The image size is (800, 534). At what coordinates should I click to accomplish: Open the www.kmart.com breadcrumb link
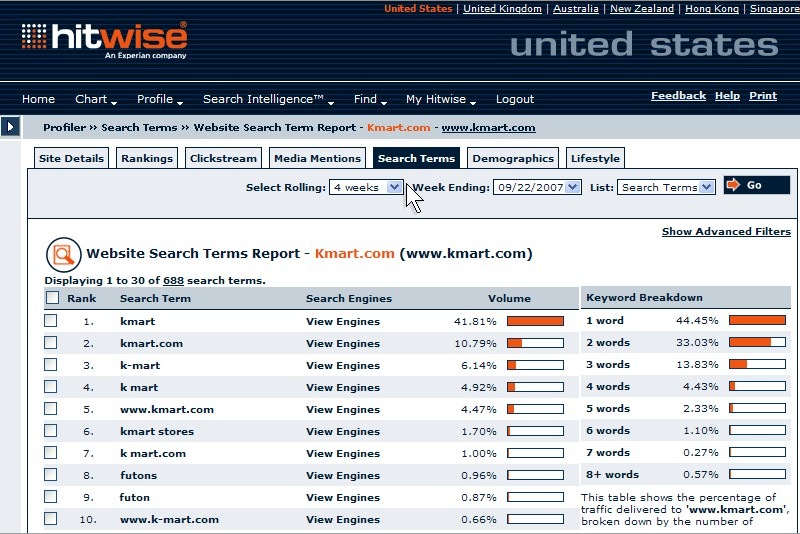tap(488, 128)
